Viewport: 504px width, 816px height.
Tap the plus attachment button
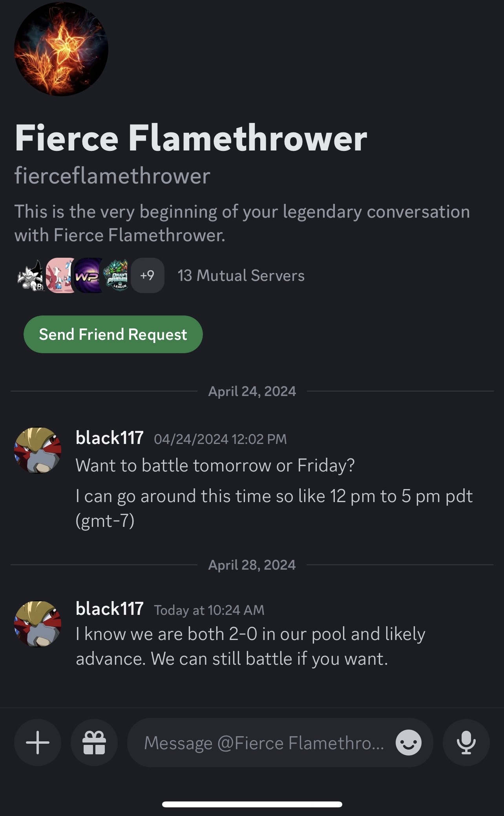38,743
